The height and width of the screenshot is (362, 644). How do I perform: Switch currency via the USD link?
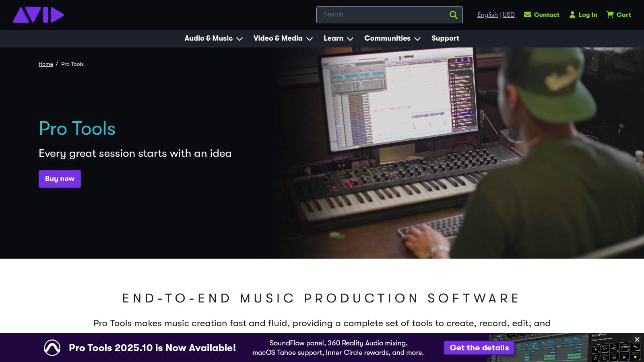pyautogui.click(x=508, y=14)
